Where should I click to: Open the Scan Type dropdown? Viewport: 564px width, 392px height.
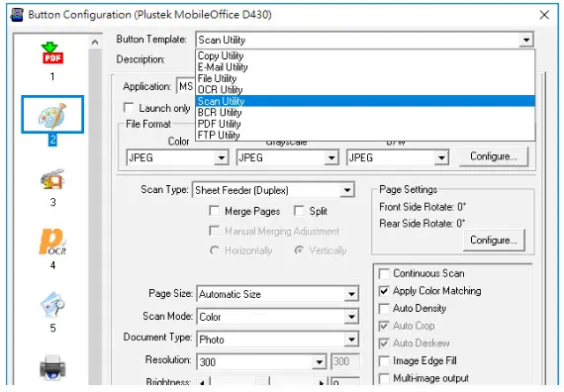click(347, 190)
